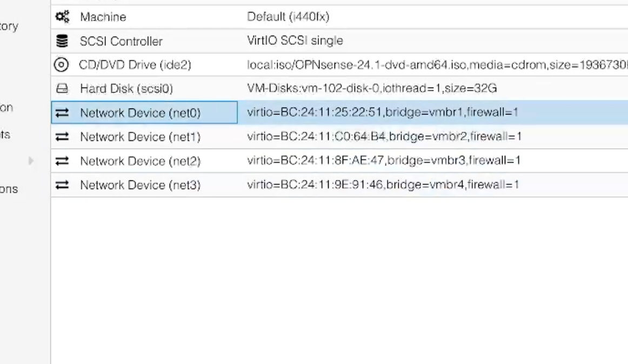Select the CD/DVD Drive (ide2) label

point(135,65)
